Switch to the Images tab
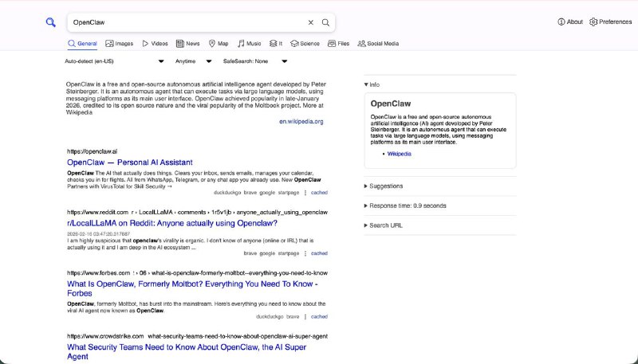Screen dimensions: 638x364 point(119,44)
